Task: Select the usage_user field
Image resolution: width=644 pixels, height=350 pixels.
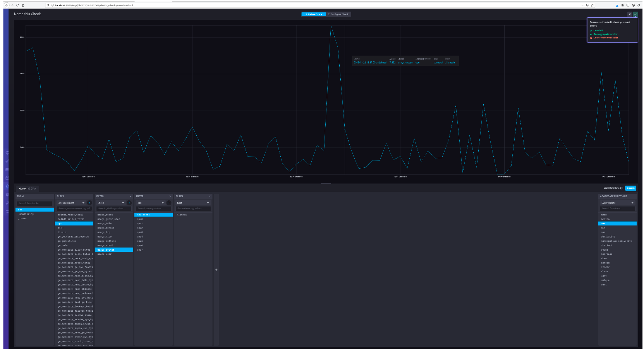Action: pyautogui.click(x=114, y=254)
